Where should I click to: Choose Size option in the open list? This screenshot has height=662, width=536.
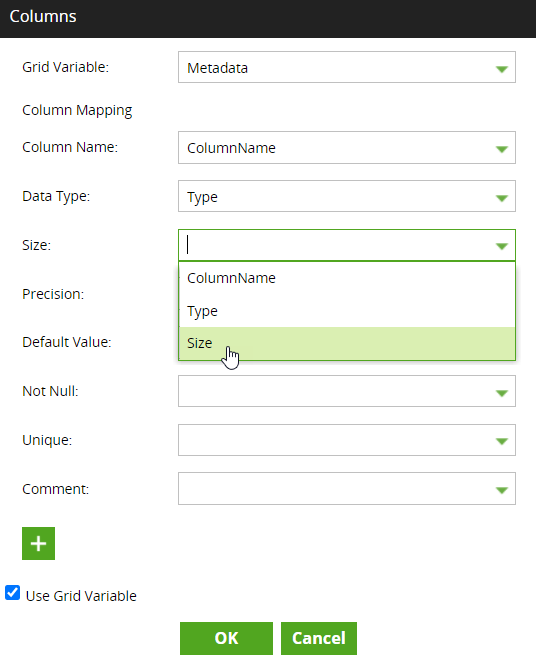pyautogui.click(x=347, y=343)
